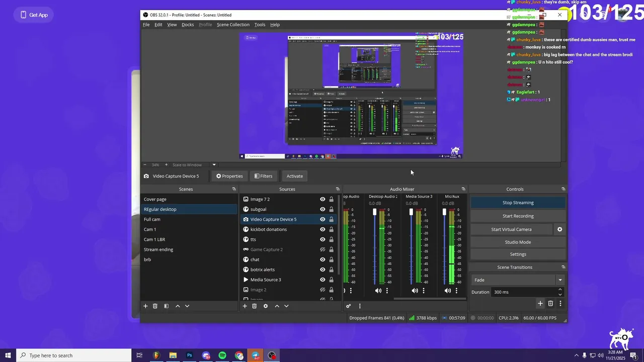This screenshot has height=362, width=644.
Task: Mute Media Source 3 speaker icon
Action: (415, 291)
